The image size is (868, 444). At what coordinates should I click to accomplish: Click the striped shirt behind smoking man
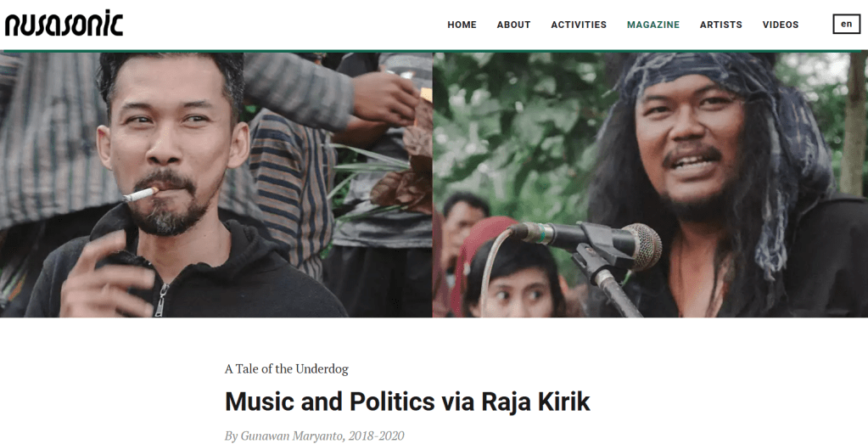291,183
